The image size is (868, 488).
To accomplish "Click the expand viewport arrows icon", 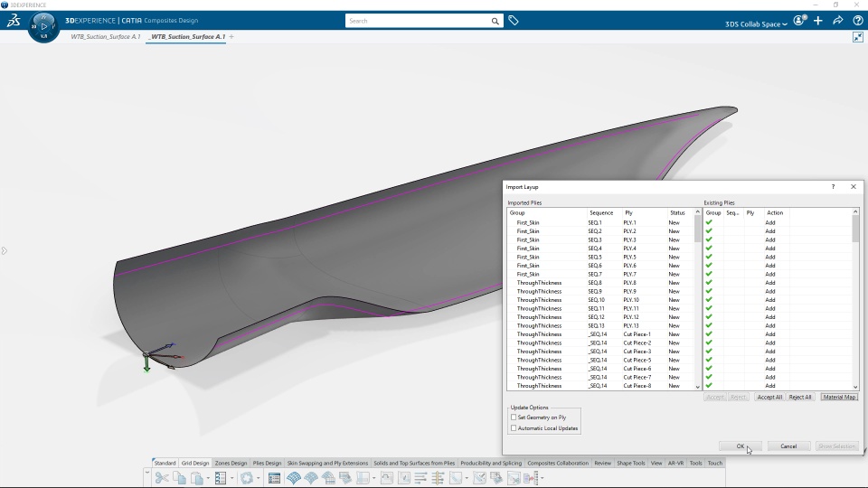I will pos(857,37).
